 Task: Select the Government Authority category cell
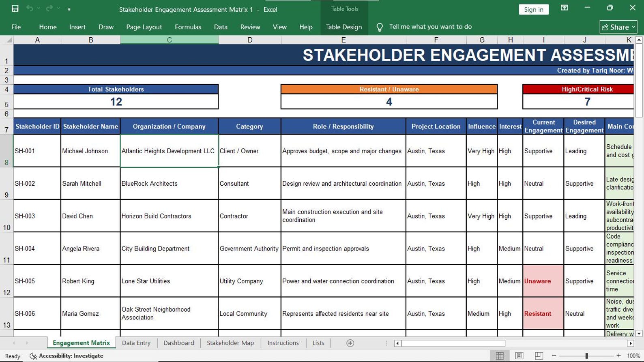coord(249,248)
